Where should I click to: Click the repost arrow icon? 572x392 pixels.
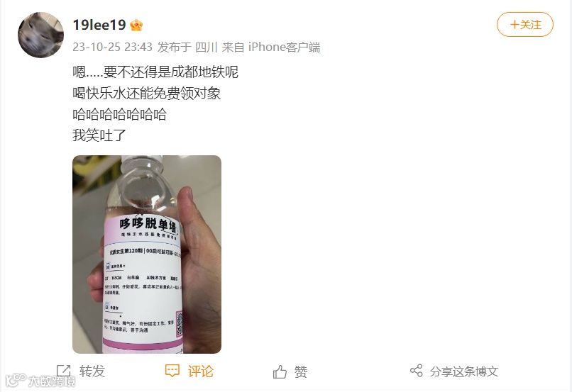pos(63,371)
